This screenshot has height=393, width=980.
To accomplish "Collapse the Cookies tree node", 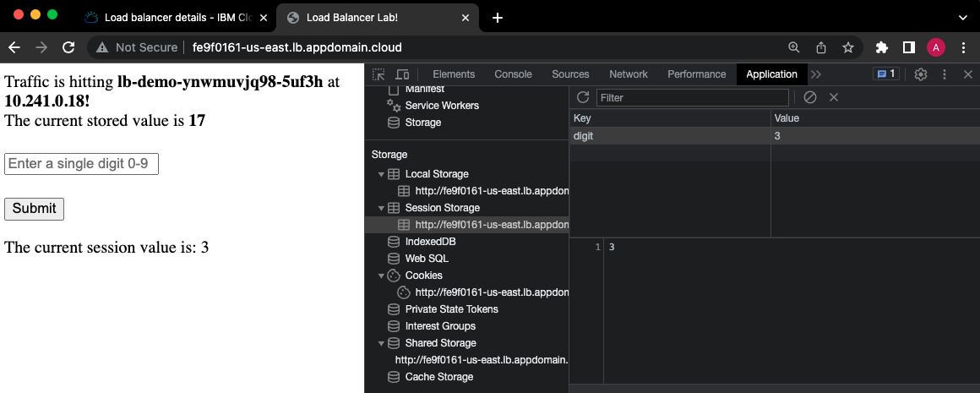I will (381, 276).
